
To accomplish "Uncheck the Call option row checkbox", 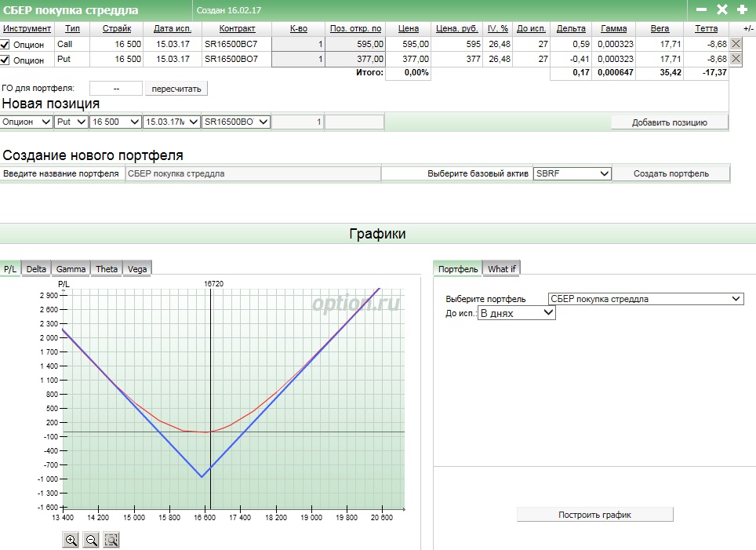I will click(6, 45).
